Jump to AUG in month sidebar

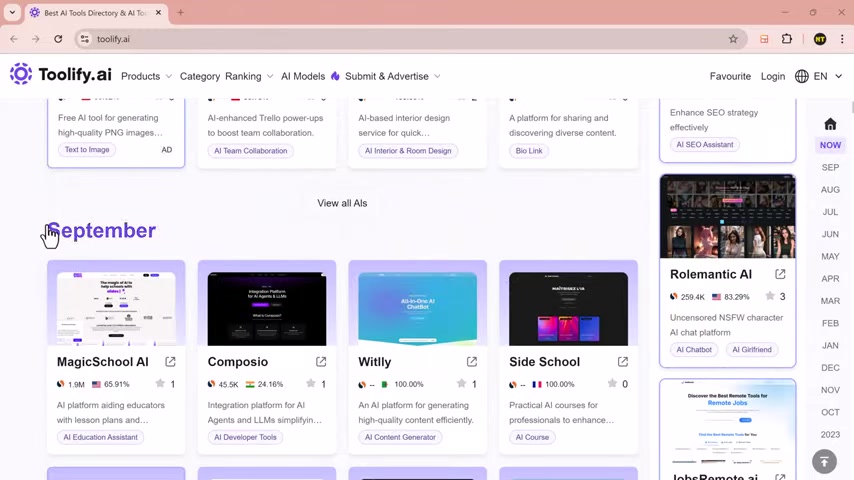(x=830, y=190)
